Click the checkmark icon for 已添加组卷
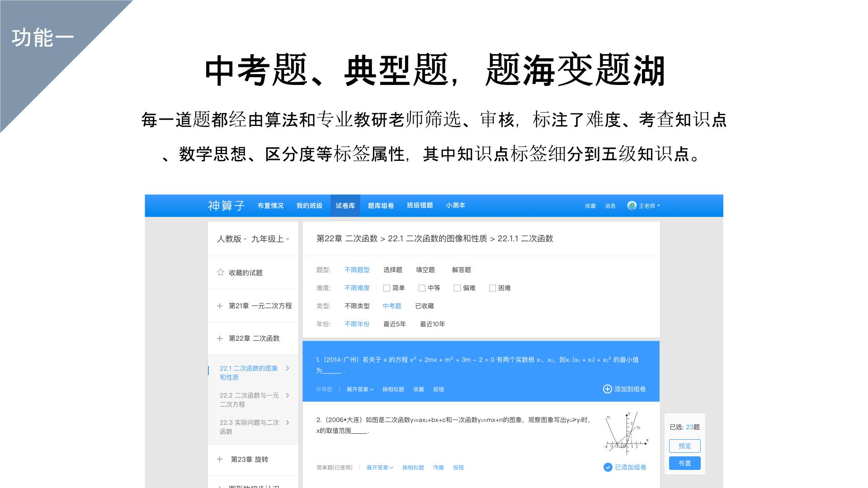This screenshot has width=868, height=488. [x=608, y=467]
